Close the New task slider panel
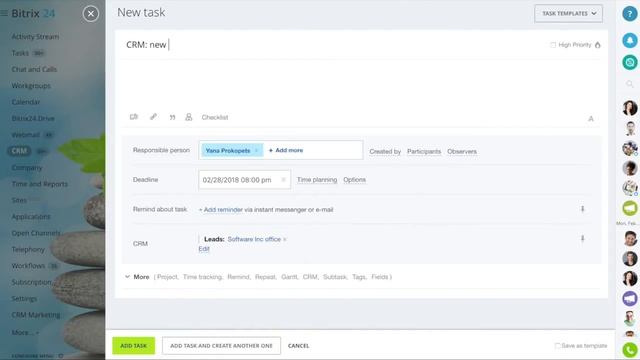Image resolution: width=640 pixels, height=360 pixels. pyautogui.click(x=91, y=14)
